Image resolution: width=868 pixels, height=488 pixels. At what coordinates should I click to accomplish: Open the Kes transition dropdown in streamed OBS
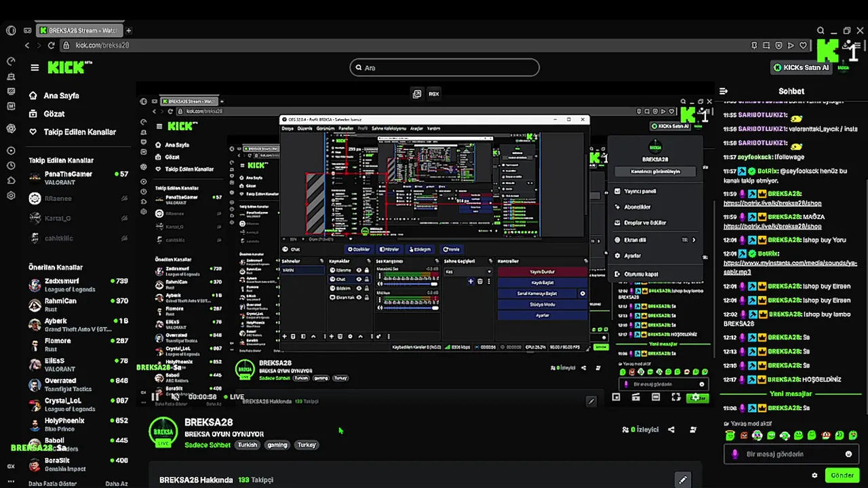[469, 272]
